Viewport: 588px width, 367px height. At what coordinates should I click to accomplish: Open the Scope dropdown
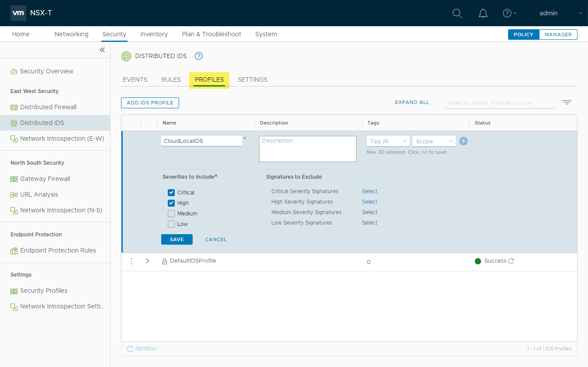tap(433, 141)
